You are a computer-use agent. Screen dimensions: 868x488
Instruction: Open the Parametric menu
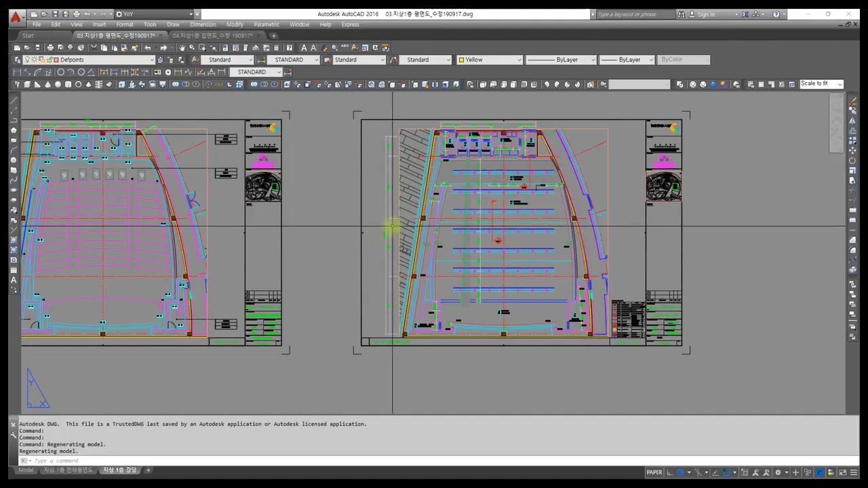tap(266, 24)
